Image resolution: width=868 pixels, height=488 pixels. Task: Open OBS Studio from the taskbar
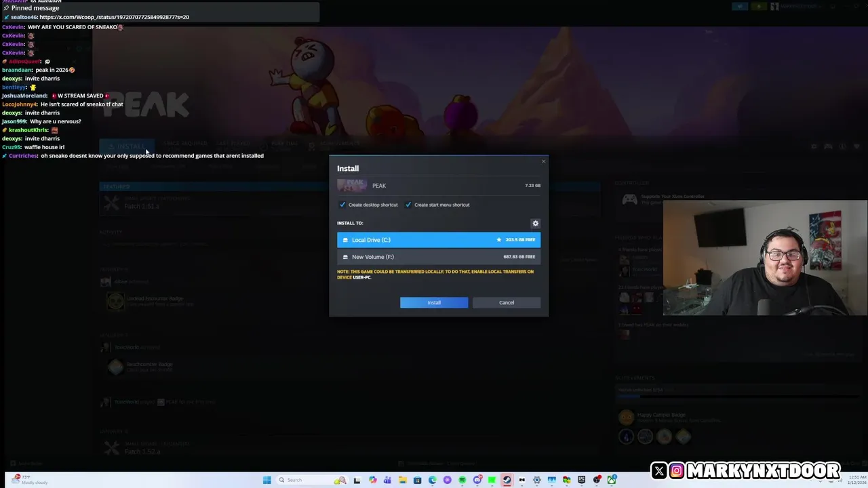596,480
